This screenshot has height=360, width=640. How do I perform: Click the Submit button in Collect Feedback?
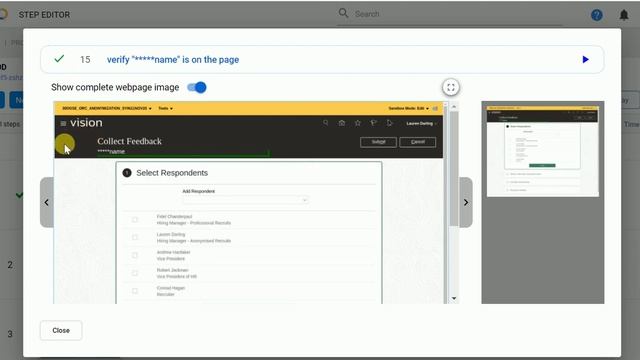click(378, 142)
